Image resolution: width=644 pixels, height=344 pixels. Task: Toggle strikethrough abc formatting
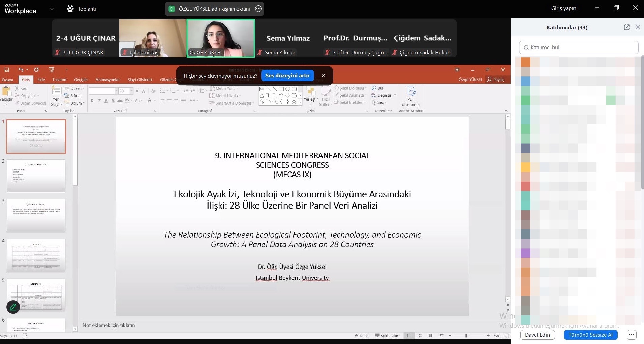tap(120, 101)
